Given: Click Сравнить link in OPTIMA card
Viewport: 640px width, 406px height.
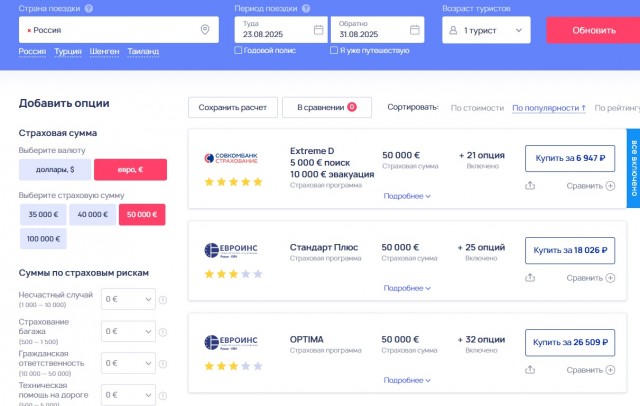Looking at the screenshot, I should pyautogui.click(x=584, y=371).
